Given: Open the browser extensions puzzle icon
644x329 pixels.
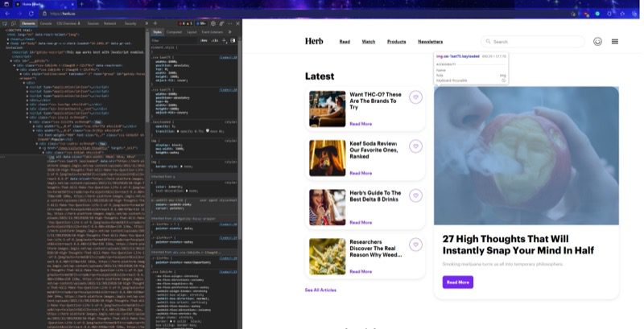Looking at the screenshot, I should click(609, 14).
